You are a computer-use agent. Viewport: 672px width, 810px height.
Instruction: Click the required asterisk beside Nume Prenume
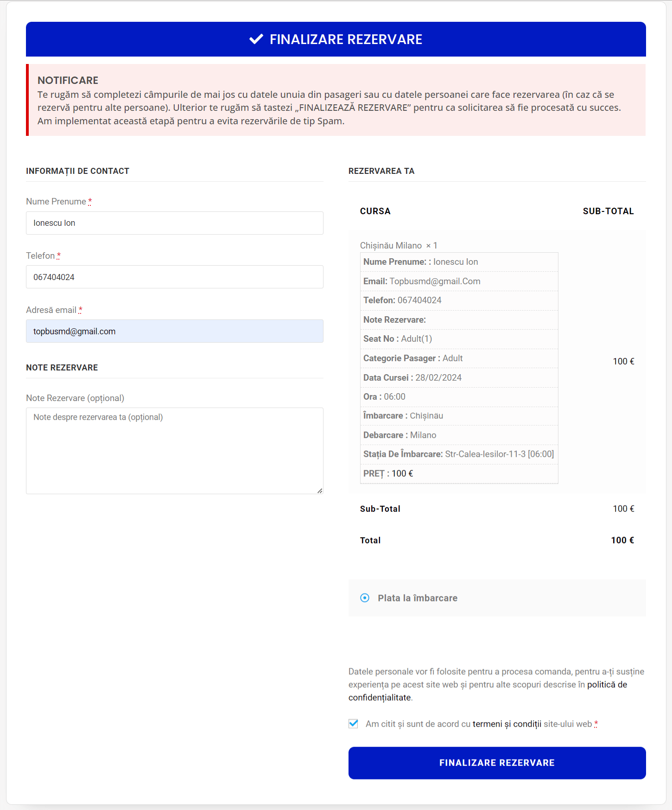coord(90,202)
